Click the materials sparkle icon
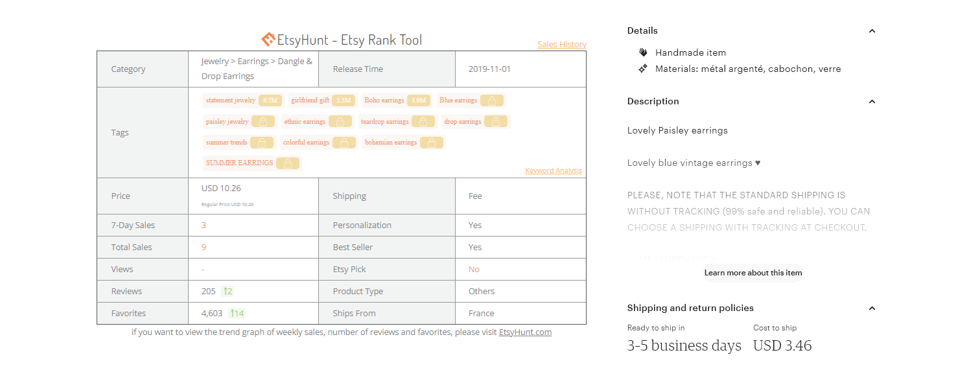Image resolution: width=980 pixels, height=370 pixels. pyautogui.click(x=643, y=69)
